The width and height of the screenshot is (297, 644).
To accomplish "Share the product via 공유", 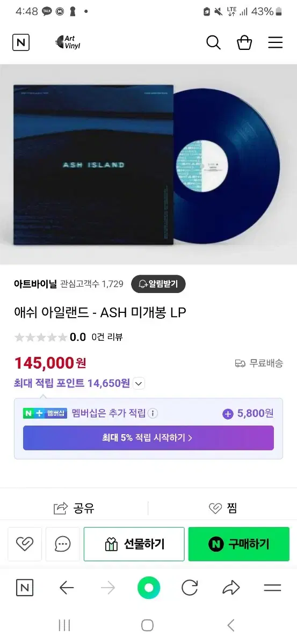I will point(74,508).
